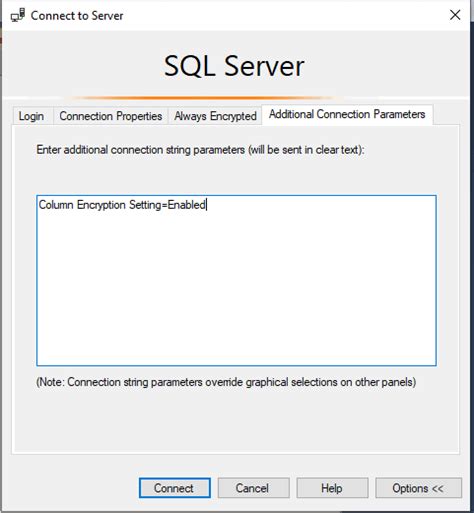Image resolution: width=474 pixels, height=513 pixels.
Task: Open Help for this dialog
Action: click(332, 488)
